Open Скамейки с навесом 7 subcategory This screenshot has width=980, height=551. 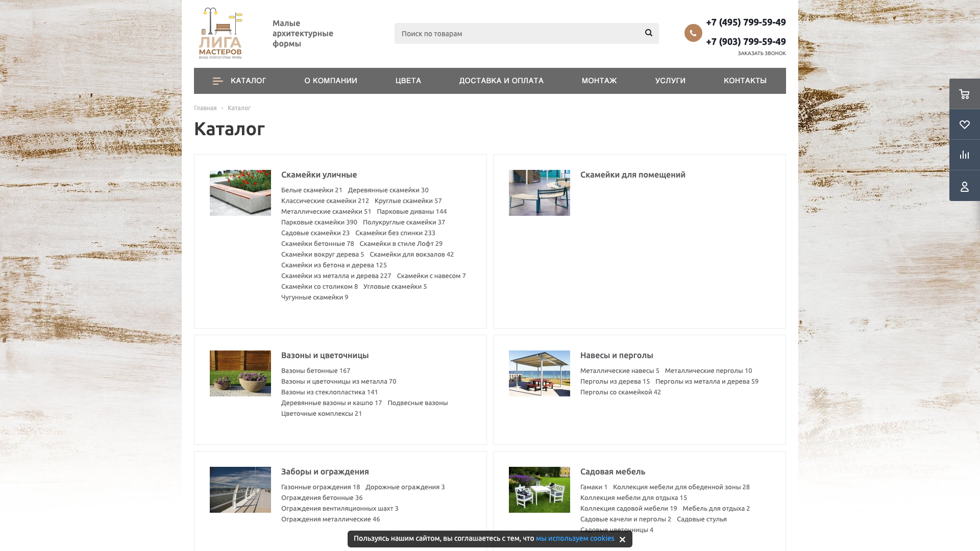[x=431, y=275]
